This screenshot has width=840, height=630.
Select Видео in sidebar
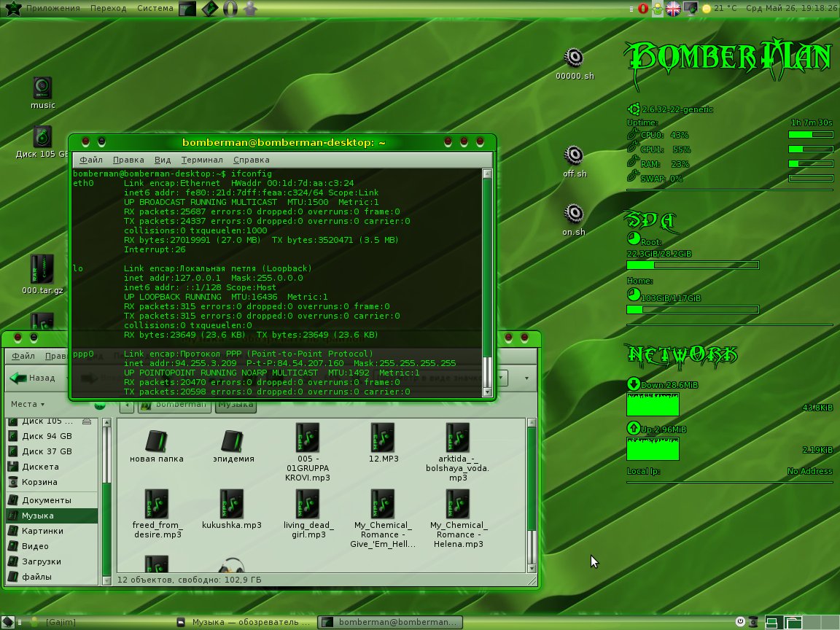(52, 546)
